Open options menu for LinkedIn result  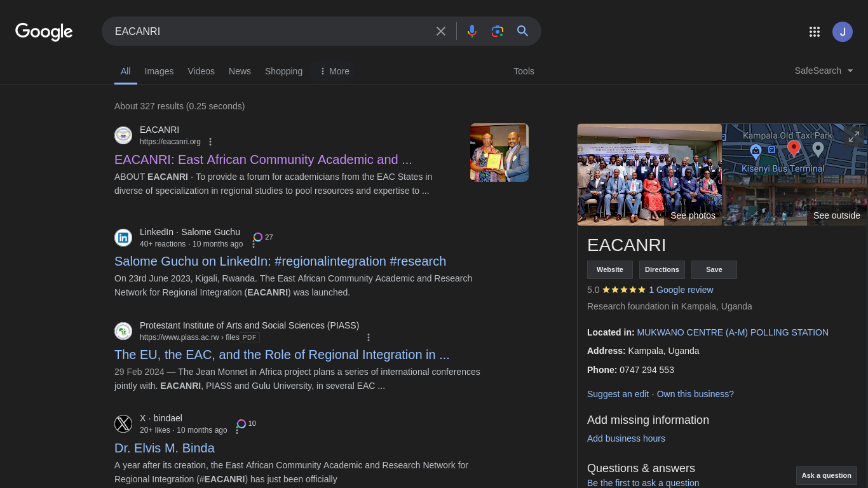coord(254,245)
